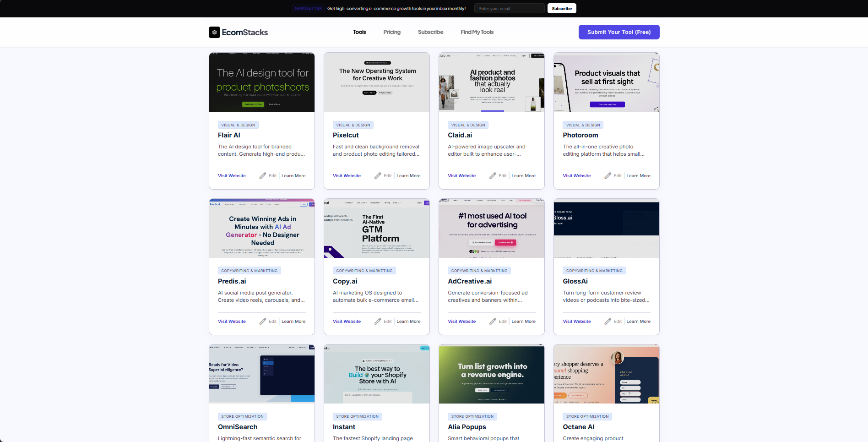This screenshot has width=868, height=442.
Task: Open the Photoroom preview thumbnail
Action: 607,82
